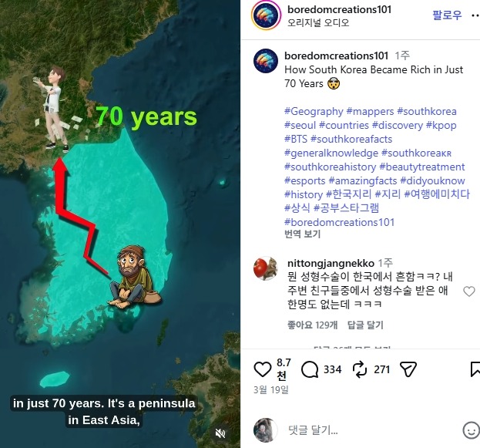480x448 pixels.
Task: Click 오리지널 오디오 audio link
Action: (x=318, y=22)
